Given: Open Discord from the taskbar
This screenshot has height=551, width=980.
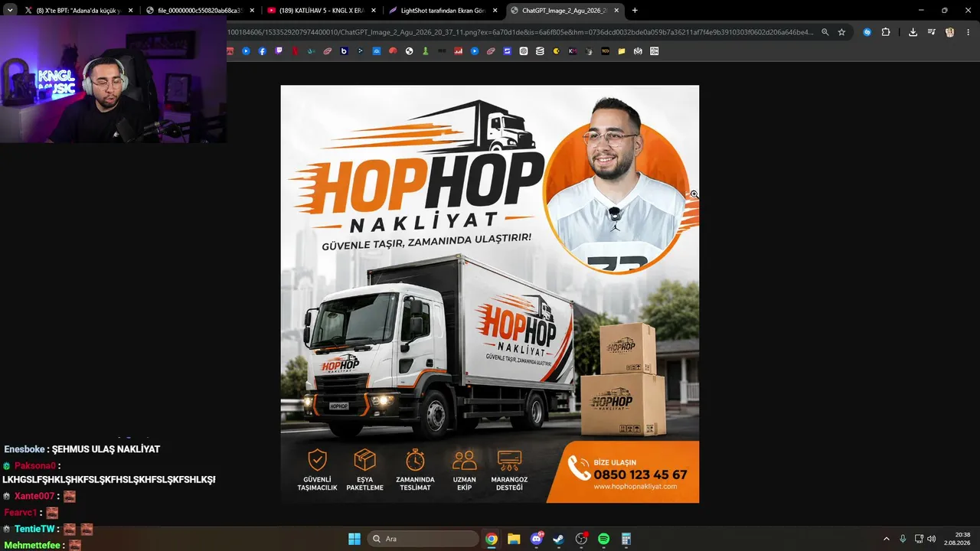Looking at the screenshot, I should 537,539.
